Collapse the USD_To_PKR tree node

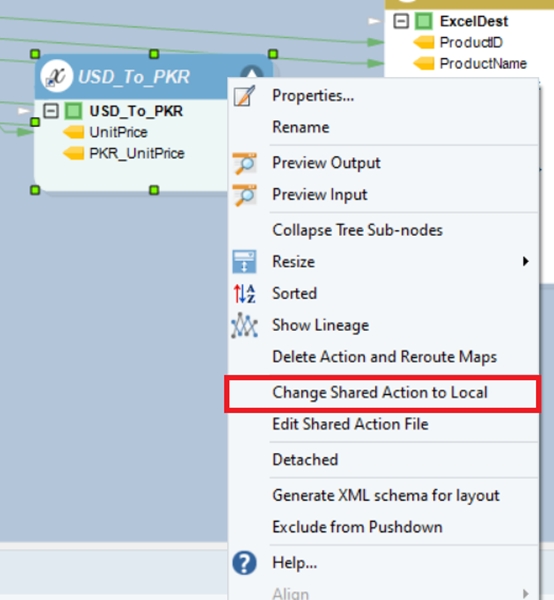click(x=51, y=111)
